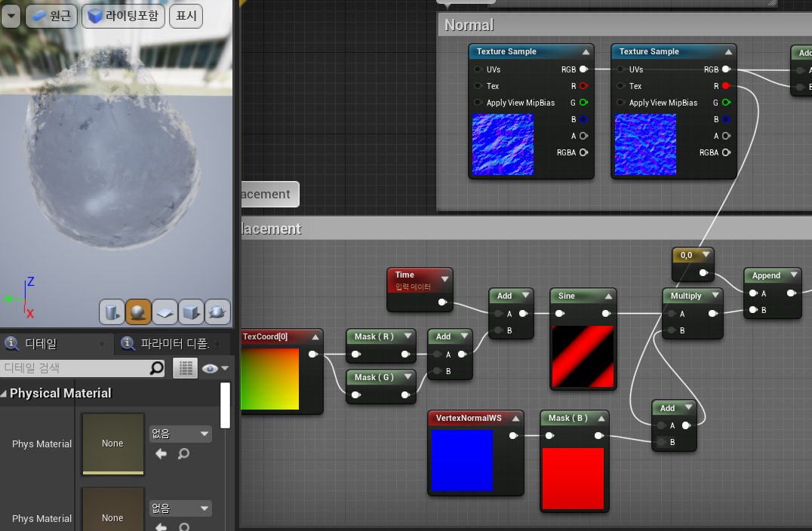Select the teapot custom preview mesh icon
Image resolution: width=812 pixels, height=531 pixels.
(x=217, y=312)
